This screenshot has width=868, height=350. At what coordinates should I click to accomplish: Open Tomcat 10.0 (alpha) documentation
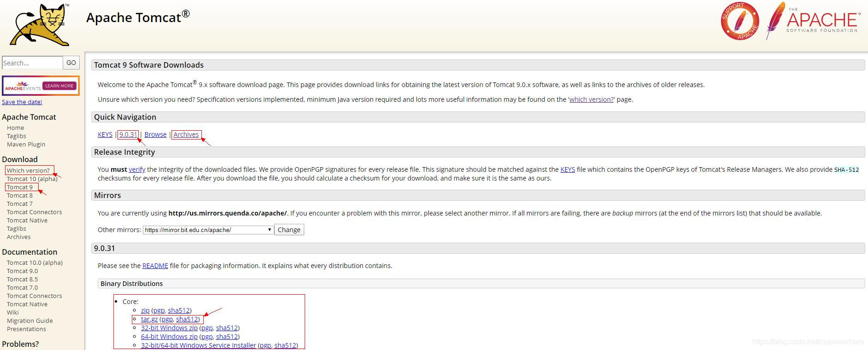pos(35,262)
